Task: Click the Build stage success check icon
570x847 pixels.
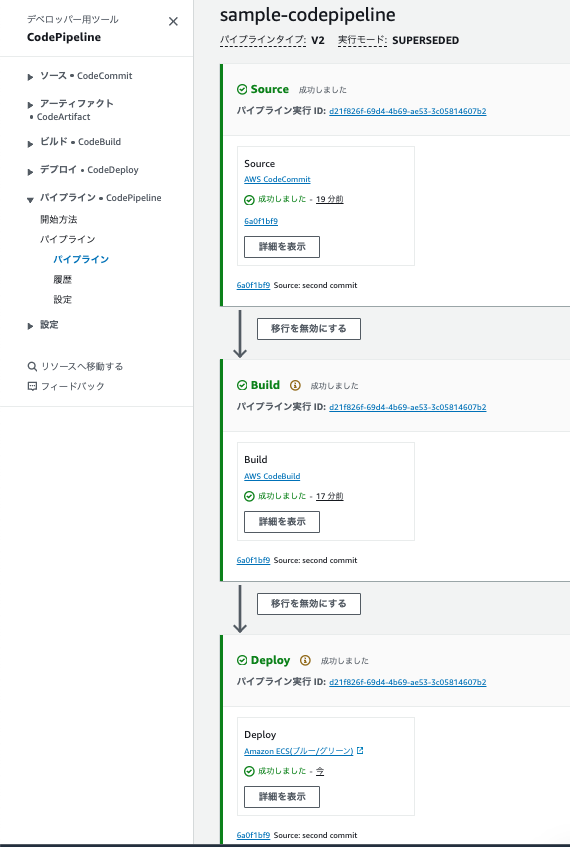Action: click(242, 385)
